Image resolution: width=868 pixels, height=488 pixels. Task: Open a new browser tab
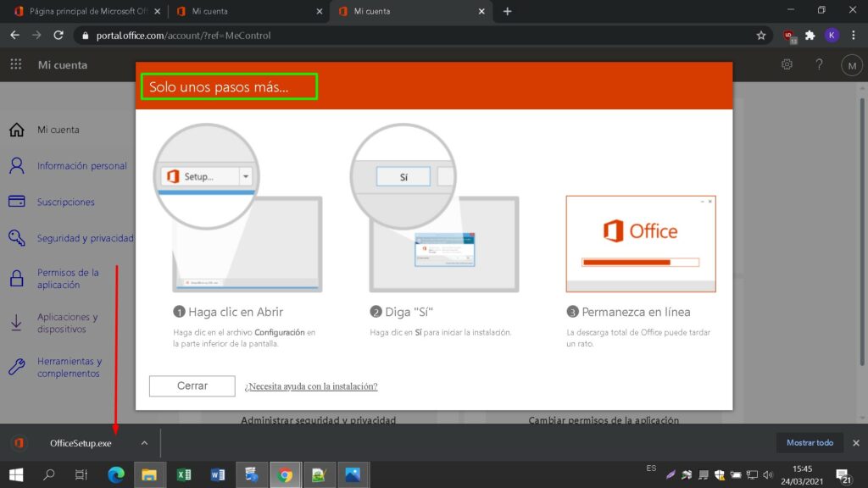coord(507,11)
